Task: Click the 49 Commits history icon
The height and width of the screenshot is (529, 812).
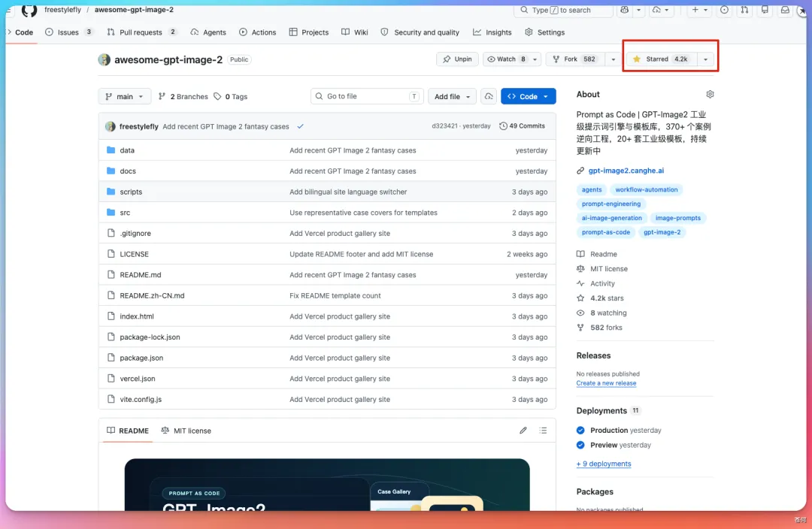Action: (x=503, y=125)
